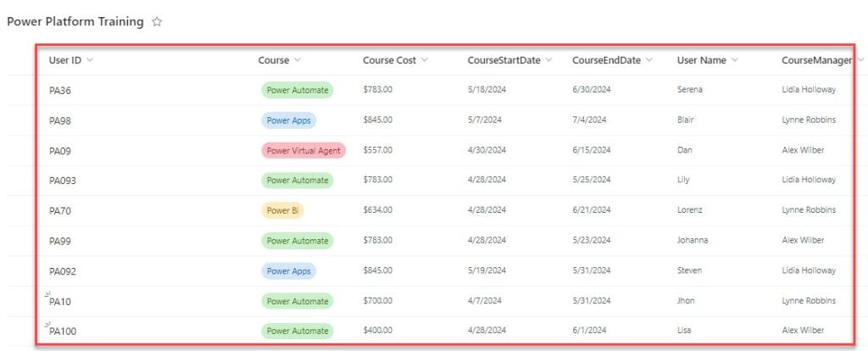Open CourseStartDate column dropdown arrow
The width and height of the screenshot is (868, 351).
548,60
